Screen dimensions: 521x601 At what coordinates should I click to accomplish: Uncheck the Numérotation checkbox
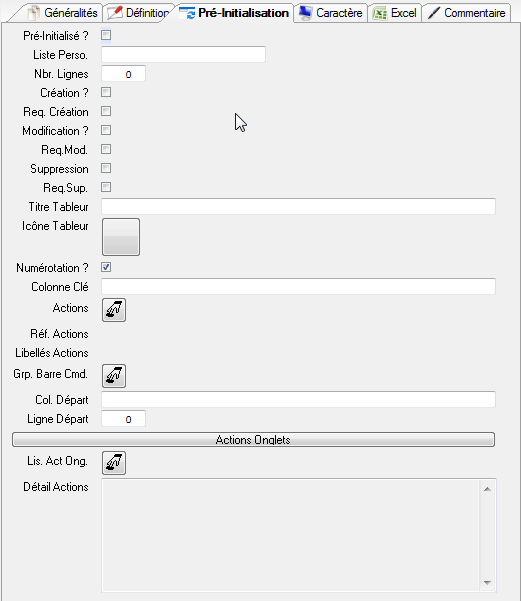106,267
